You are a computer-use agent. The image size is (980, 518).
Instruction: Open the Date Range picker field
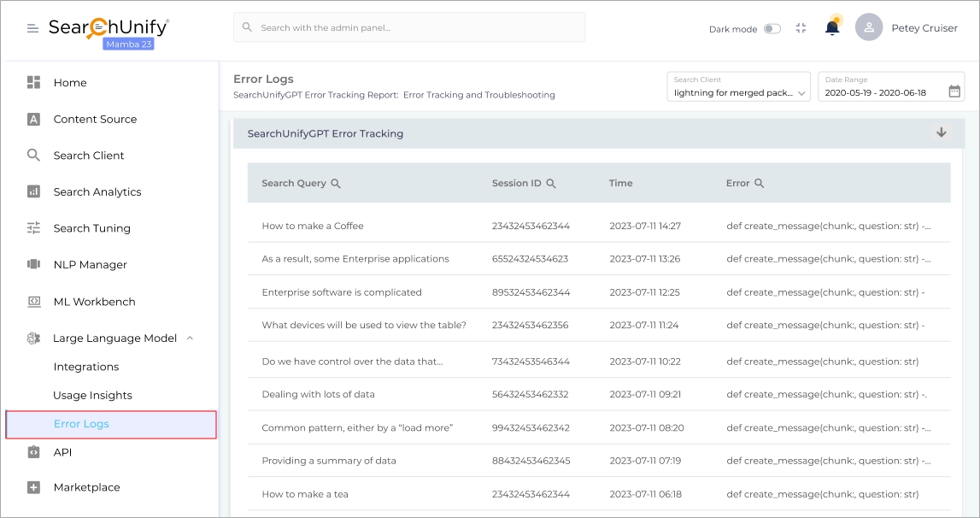[x=880, y=91]
